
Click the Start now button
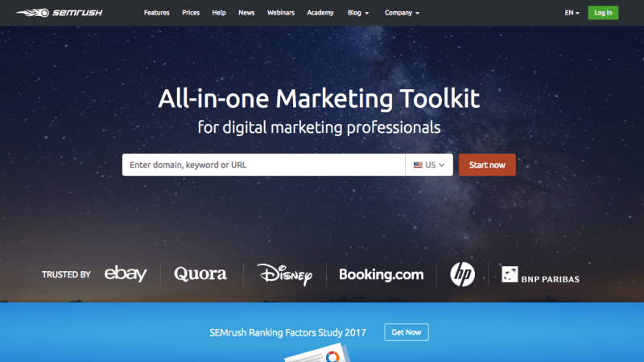(487, 165)
